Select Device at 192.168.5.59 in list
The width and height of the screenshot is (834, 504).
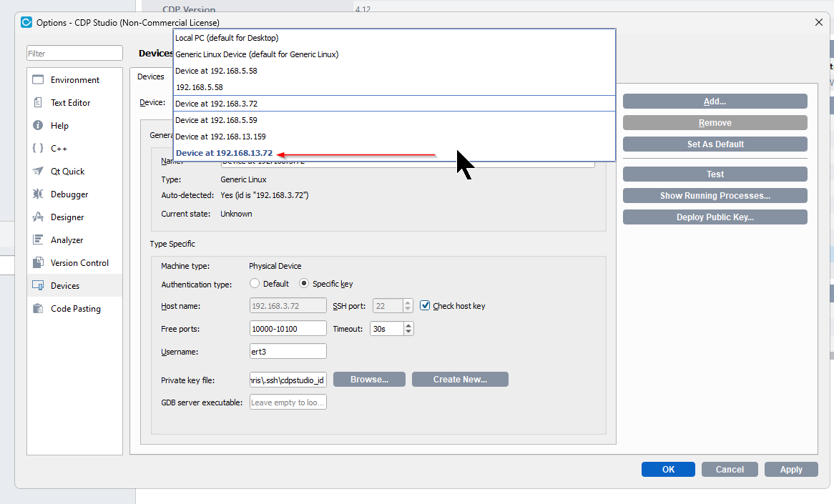tap(394, 120)
